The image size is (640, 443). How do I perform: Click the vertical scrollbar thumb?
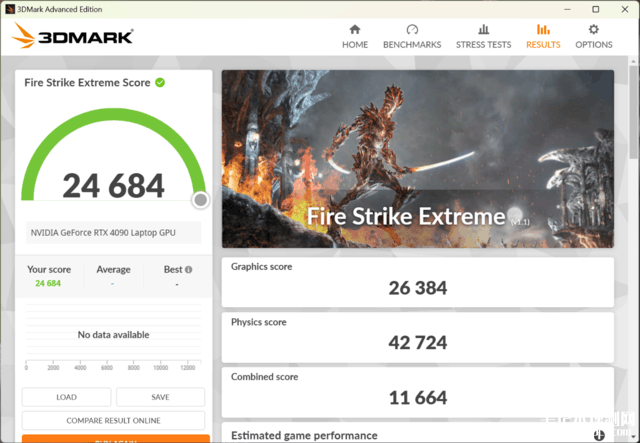[x=633, y=112]
